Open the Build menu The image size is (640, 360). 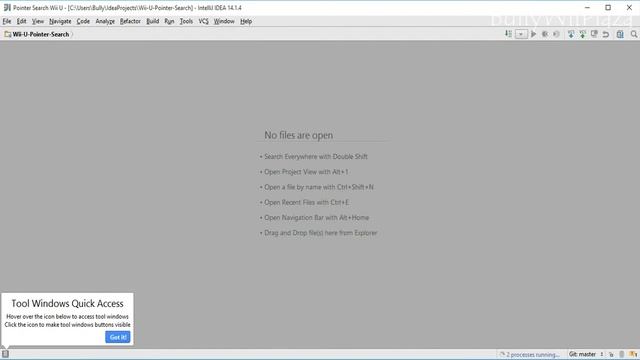153,21
